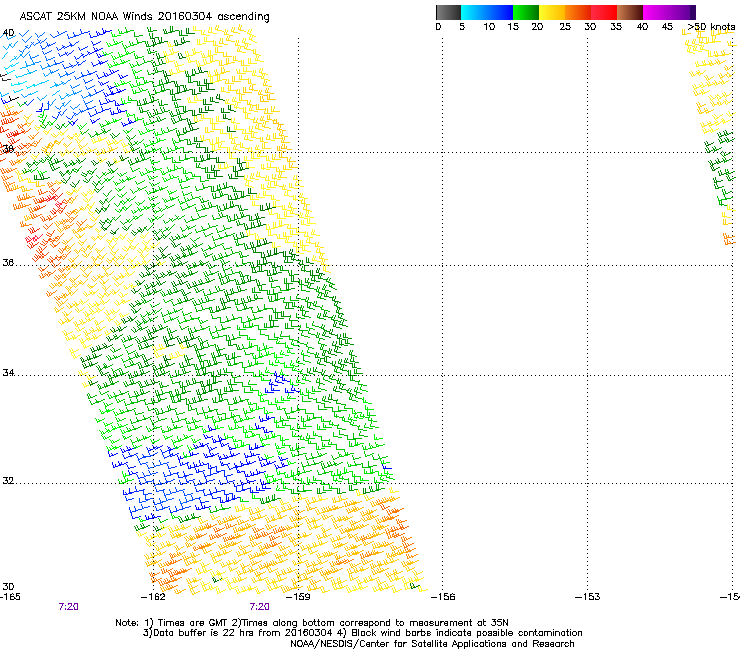Viewport: 740px width, 650px height.
Task: Click the cyan-to-blue 5-15 knots color bar segment
Action: [x=487, y=12]
